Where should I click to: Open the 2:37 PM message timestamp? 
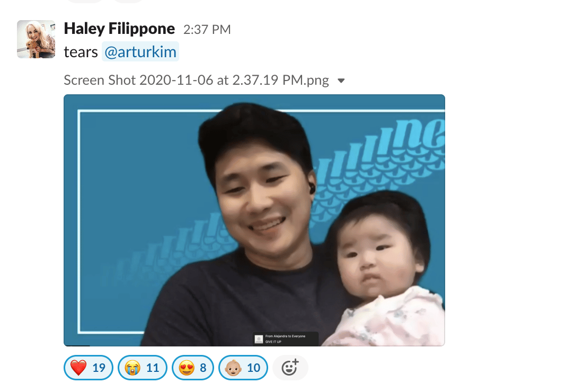coord(207,30)
